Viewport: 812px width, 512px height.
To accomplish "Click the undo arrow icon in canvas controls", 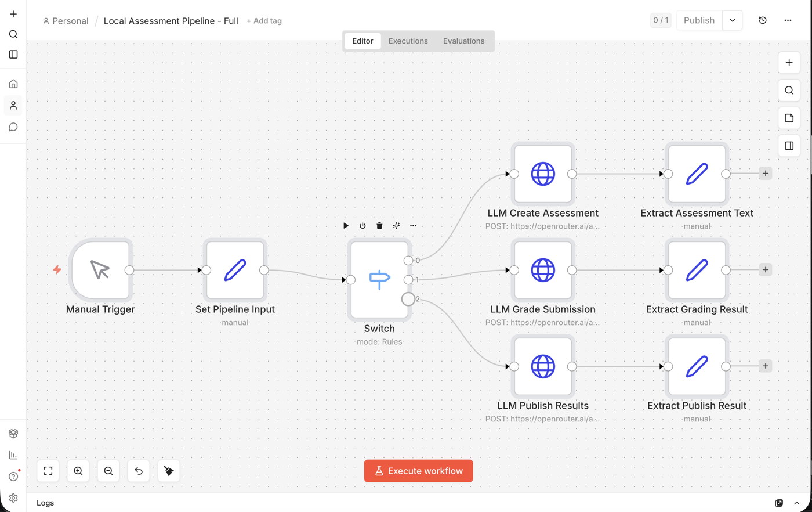I will click(139, 471).
